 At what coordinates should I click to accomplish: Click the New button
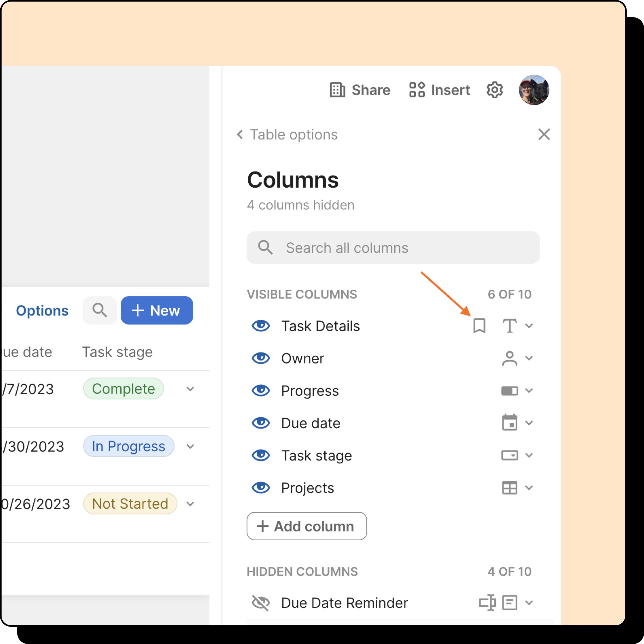click(157, 310)
